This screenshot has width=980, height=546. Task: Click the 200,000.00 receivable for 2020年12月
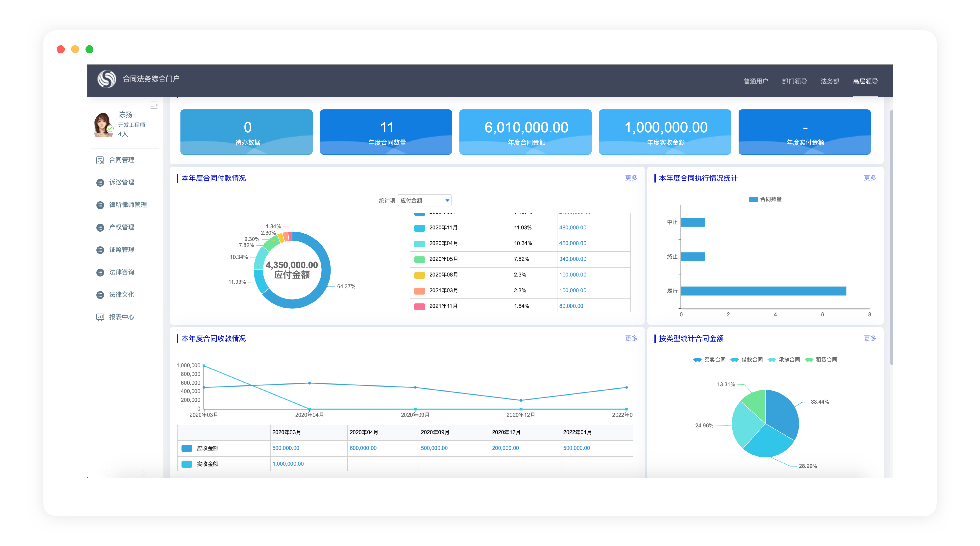click(x=505, y=448)
